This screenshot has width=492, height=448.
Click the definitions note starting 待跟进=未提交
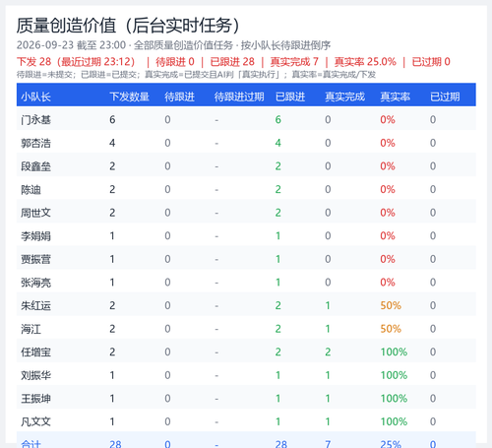pyautogui.click(x=196, y=75)
